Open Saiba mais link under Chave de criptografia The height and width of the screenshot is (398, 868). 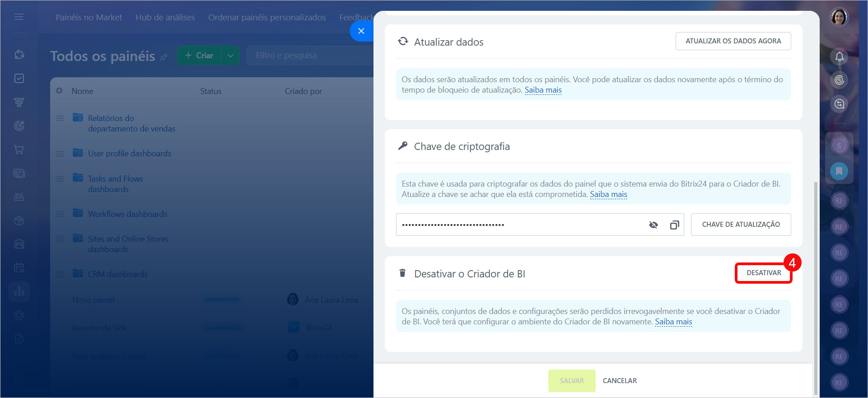[608, 195]
